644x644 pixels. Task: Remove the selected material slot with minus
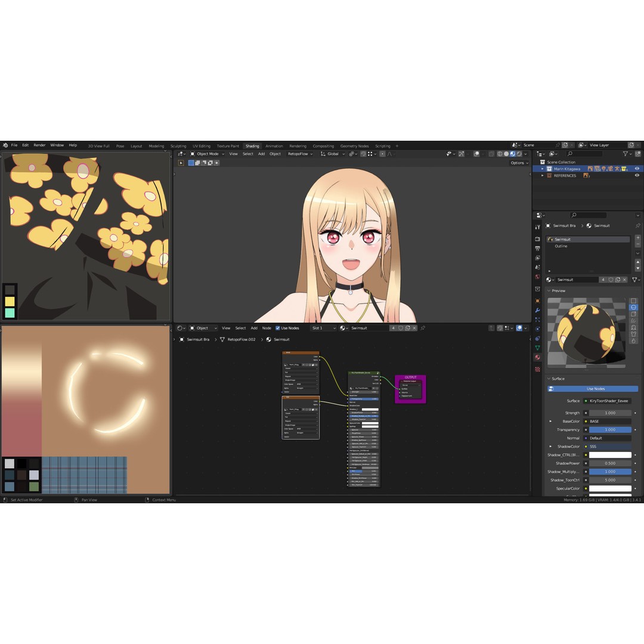pos(638,244)
